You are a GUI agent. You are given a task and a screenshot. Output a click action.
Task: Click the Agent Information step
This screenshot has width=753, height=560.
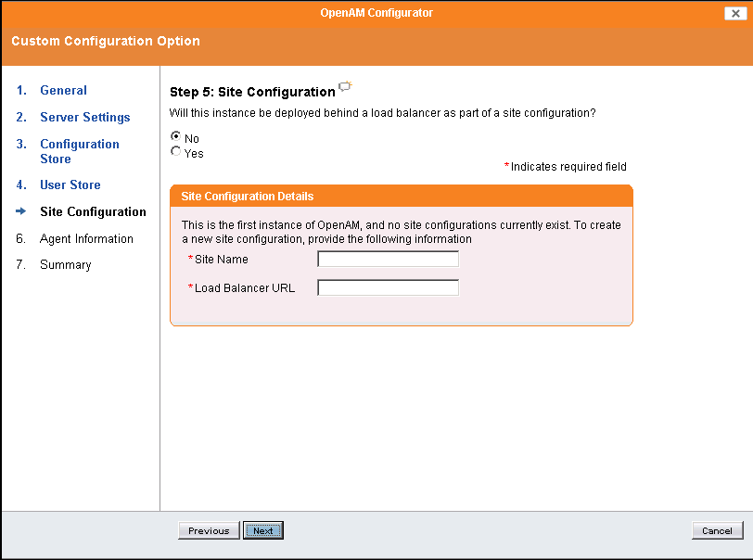click(x=86, y=238)
